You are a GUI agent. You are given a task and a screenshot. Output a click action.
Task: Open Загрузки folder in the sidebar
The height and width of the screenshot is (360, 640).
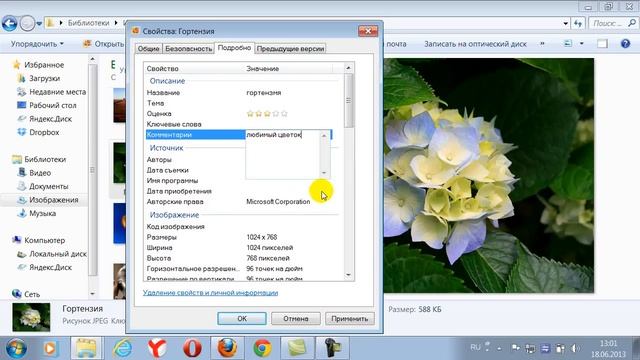tap(39, 78)
